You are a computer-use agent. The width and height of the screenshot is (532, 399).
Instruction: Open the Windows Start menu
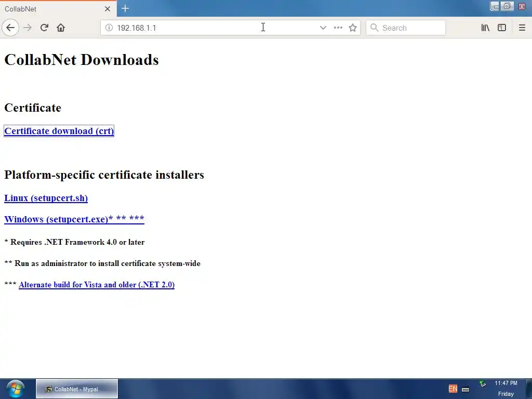click(x=15, y=389)
